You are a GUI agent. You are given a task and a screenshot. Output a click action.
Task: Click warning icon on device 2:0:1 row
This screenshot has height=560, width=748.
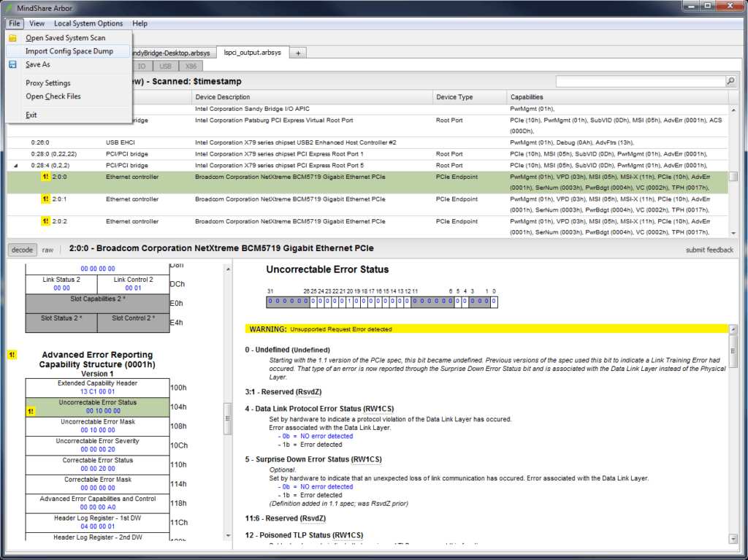pos(45,199)
